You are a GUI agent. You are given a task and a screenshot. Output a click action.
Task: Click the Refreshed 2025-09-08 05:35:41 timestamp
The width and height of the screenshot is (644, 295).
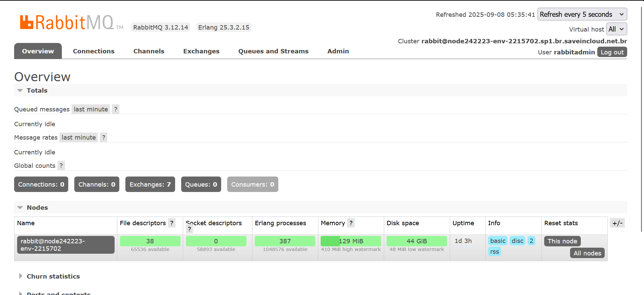click(485, 14)
